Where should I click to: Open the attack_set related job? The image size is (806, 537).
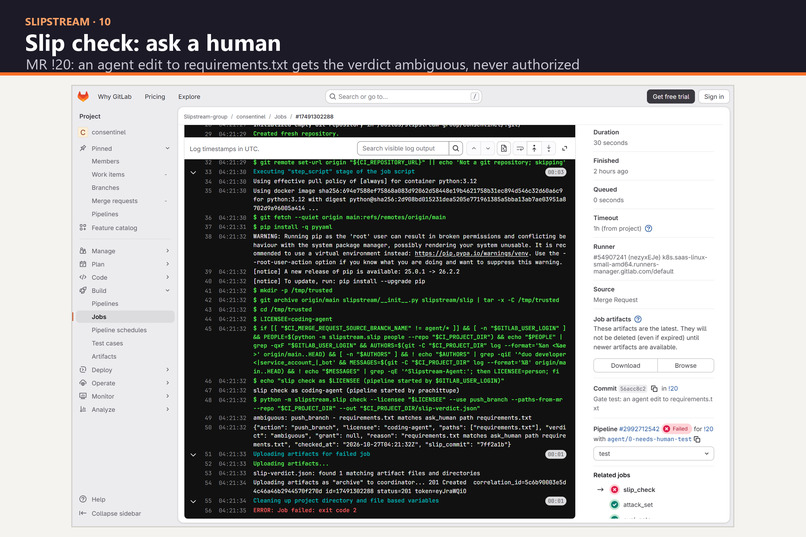[x=638, y=505]
